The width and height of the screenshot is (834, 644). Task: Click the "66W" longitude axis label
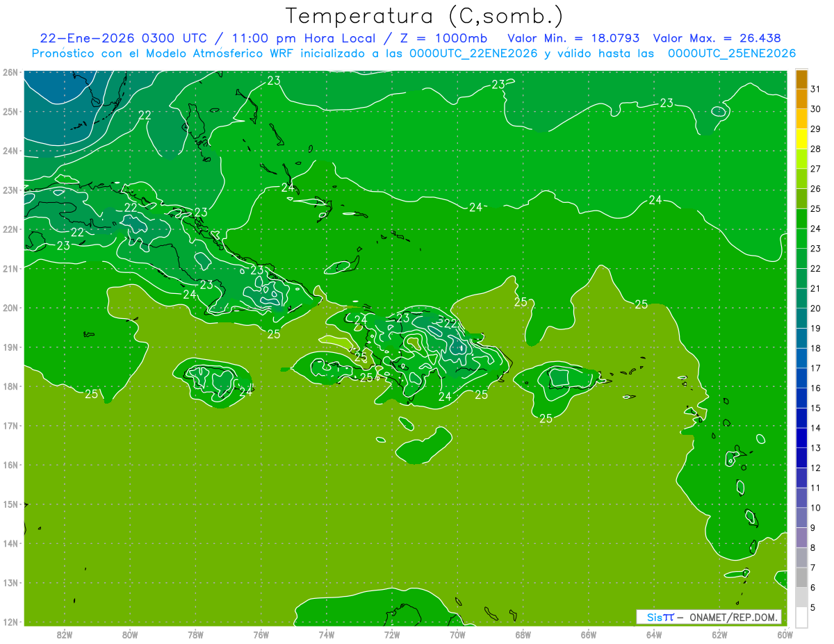[x=589, y=634]
